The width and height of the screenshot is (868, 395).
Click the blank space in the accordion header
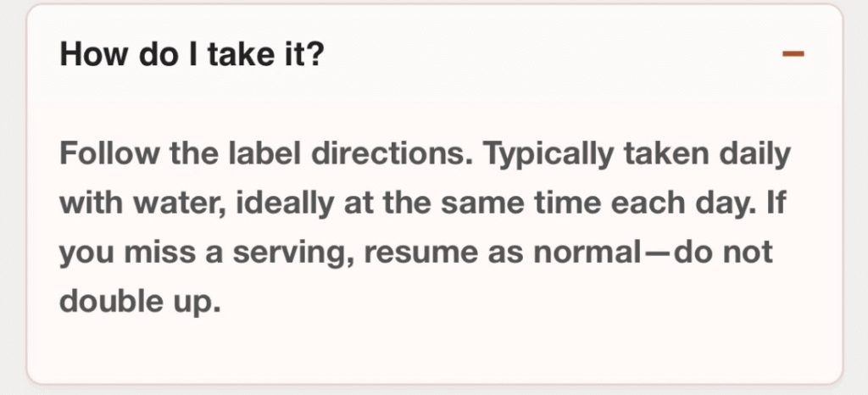[x=551, y=56]
